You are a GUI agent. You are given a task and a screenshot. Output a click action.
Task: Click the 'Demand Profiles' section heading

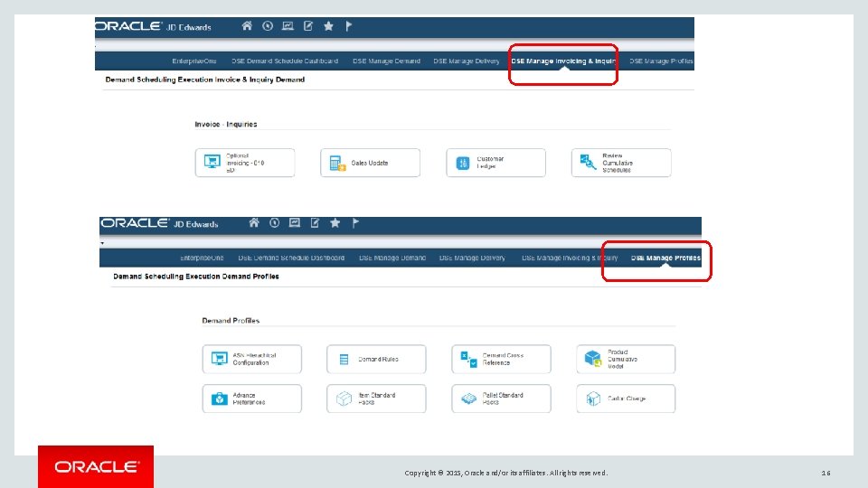click(231, 320)
